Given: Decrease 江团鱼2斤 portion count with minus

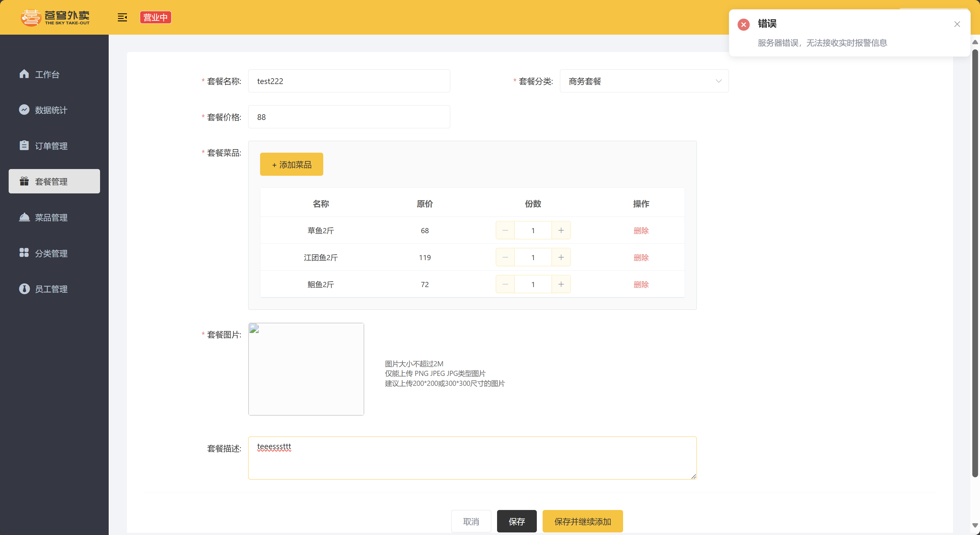Looking at the screenshot, I should click(505, 258).
